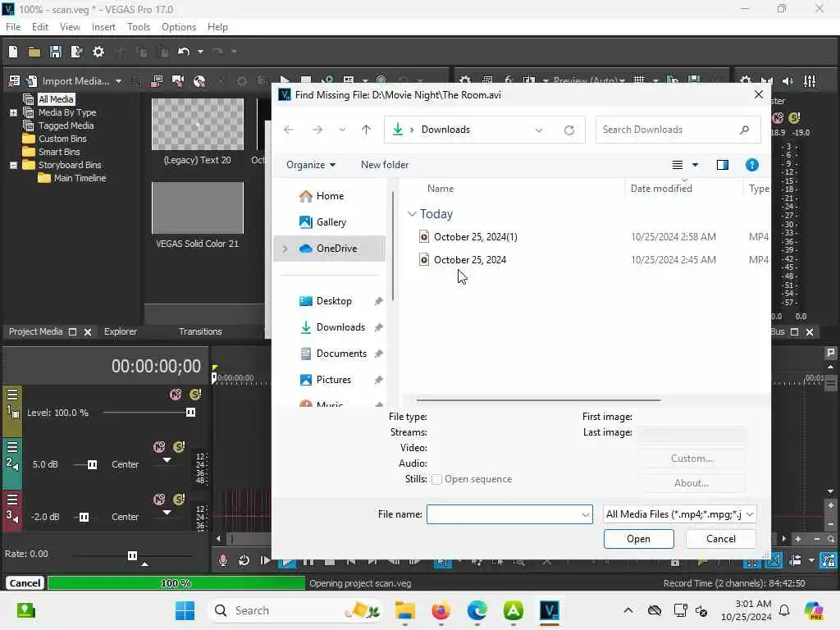
Task: Switch to Explorer tab
Action: coord(121,331)
